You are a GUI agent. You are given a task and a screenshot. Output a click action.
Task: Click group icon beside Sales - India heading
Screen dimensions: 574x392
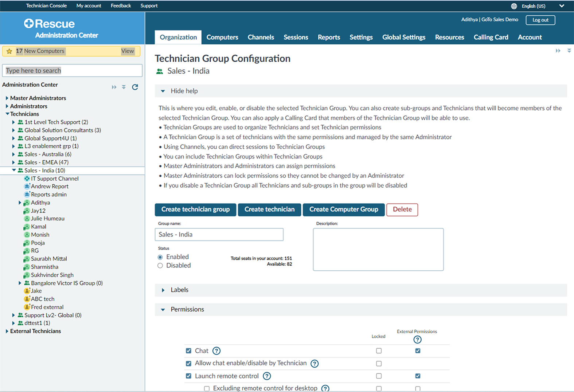(160, 71)
